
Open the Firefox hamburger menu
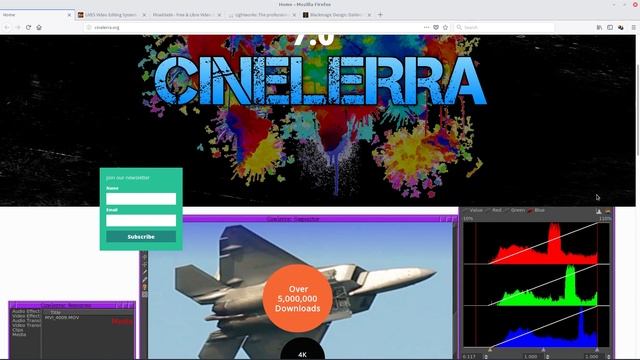[x=633, y=27]
